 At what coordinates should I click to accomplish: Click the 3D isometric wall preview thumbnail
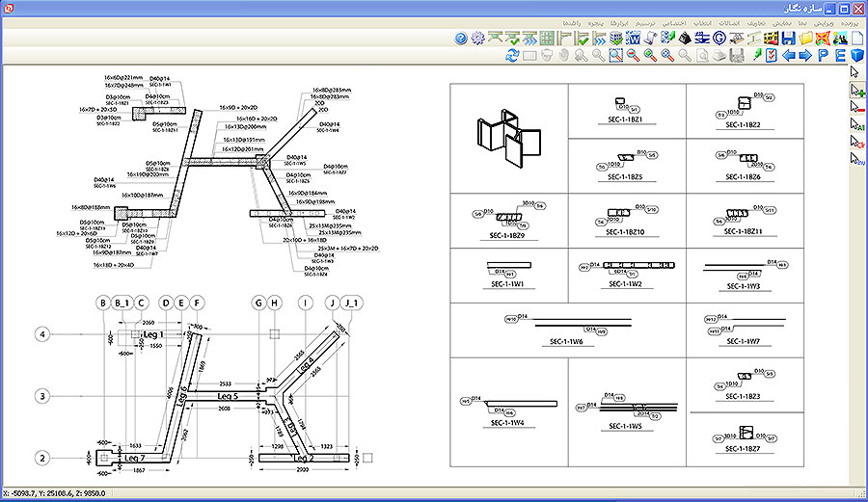(x=508, y=137)
